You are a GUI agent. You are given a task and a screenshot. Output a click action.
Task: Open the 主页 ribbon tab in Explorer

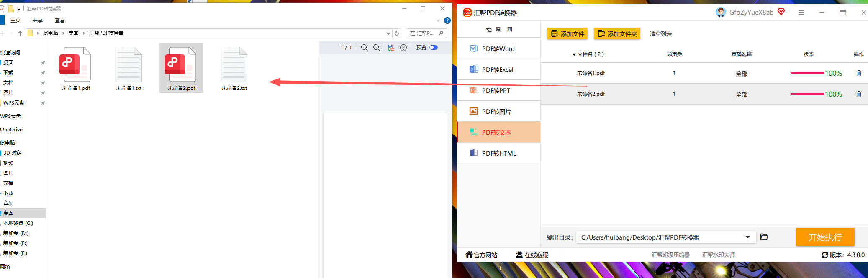pos(15,20)
